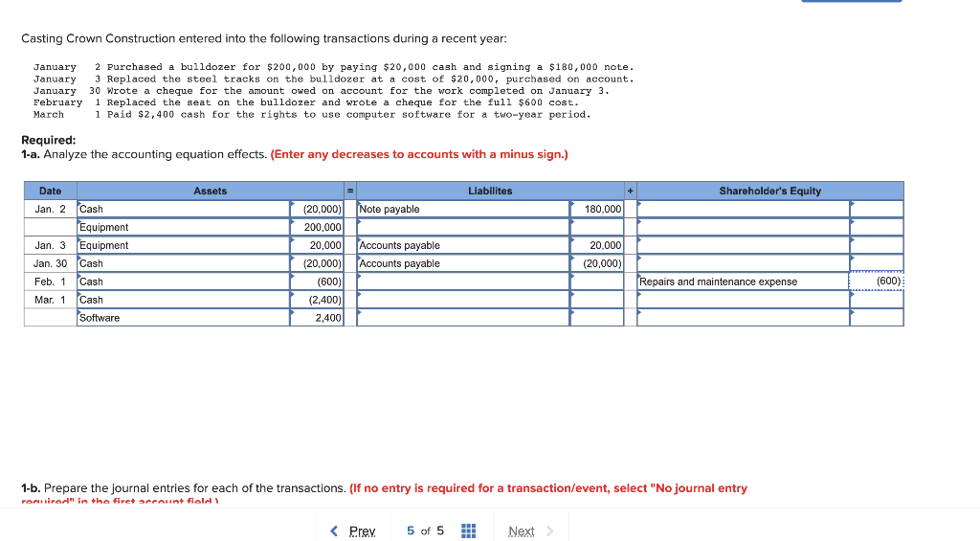
Task: Open the Note payable liability account field
Action: point(463,209)
